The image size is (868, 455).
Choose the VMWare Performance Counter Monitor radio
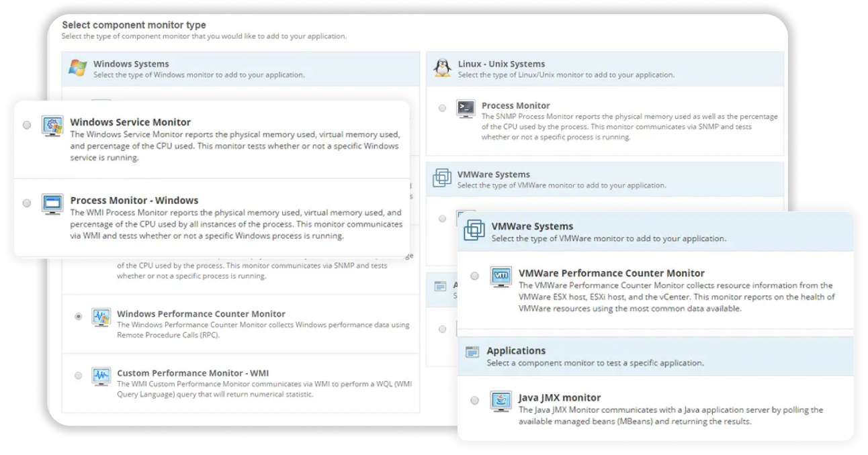click(475, 276)
